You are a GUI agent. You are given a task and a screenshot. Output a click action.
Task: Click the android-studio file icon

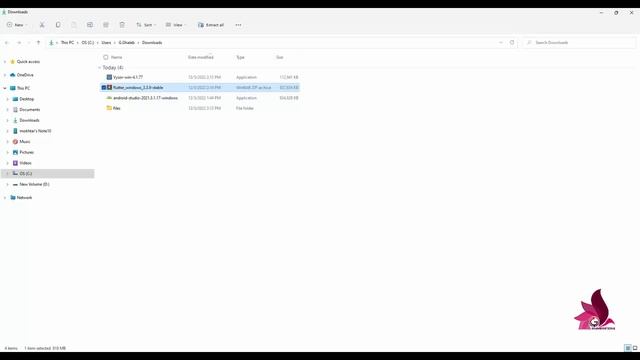coord(109,98)
